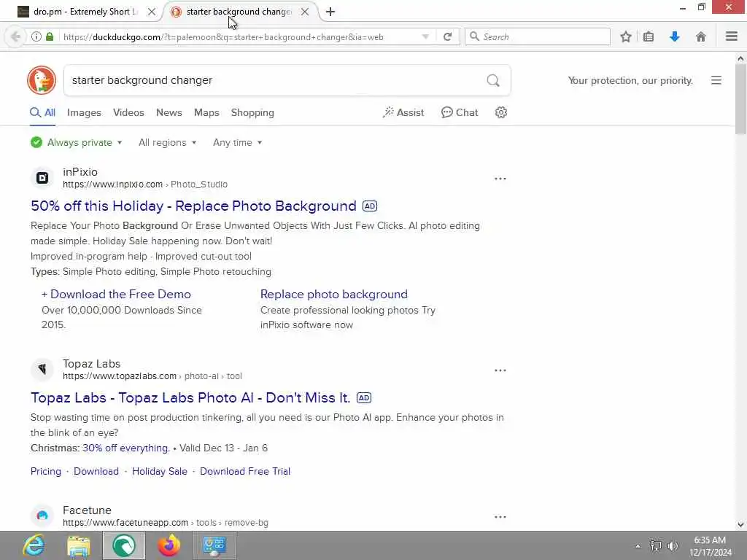747x560 pixels.
Task: Open the Holiday Sale link
Action: tap(160, 472)
